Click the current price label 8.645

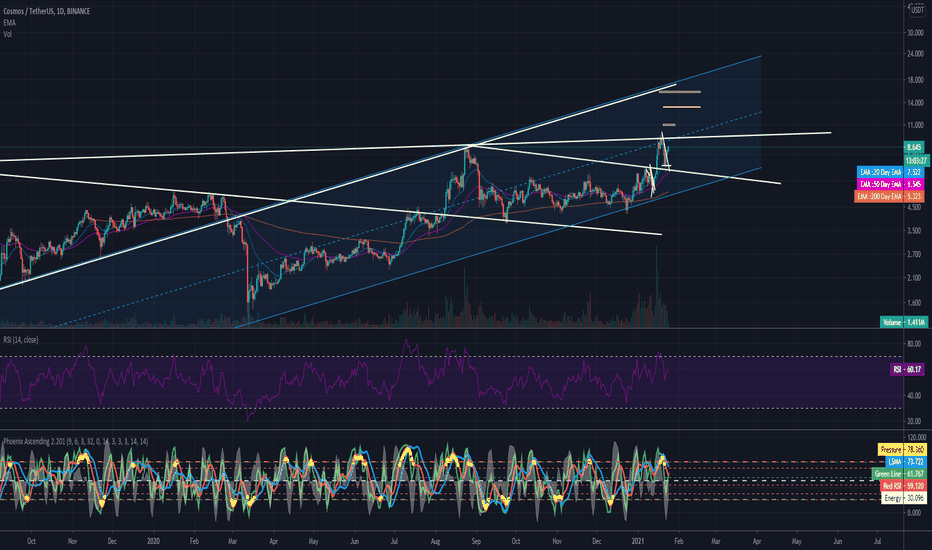(x=914, y=147)
